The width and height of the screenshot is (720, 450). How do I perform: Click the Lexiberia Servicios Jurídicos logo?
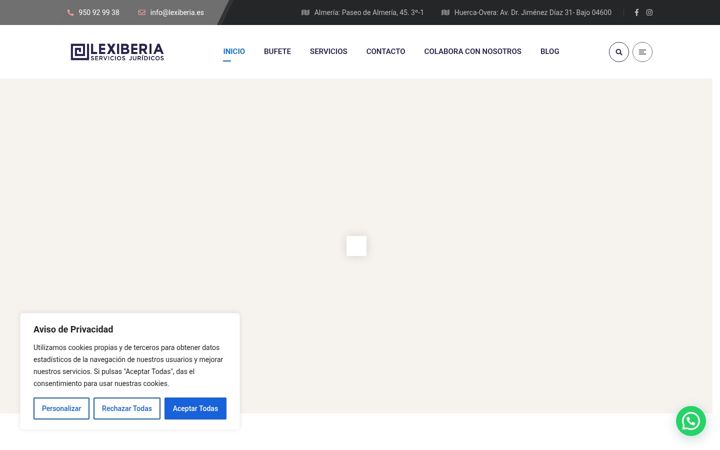(x=117, y=52)
